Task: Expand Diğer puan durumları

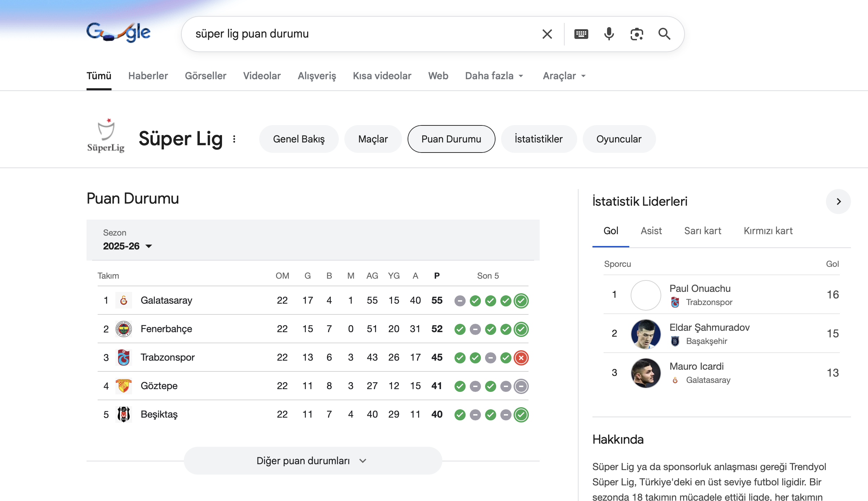Action: tap(313, 461)
